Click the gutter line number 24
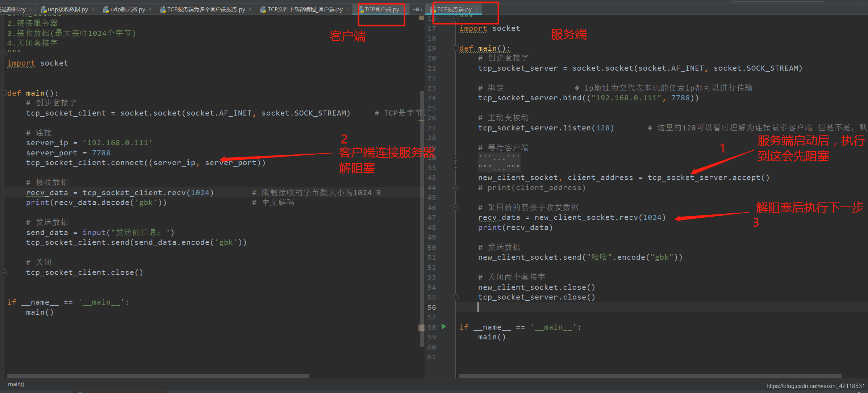Image resolution: width=868 pixels, height=393 pixels. (432, 98)
